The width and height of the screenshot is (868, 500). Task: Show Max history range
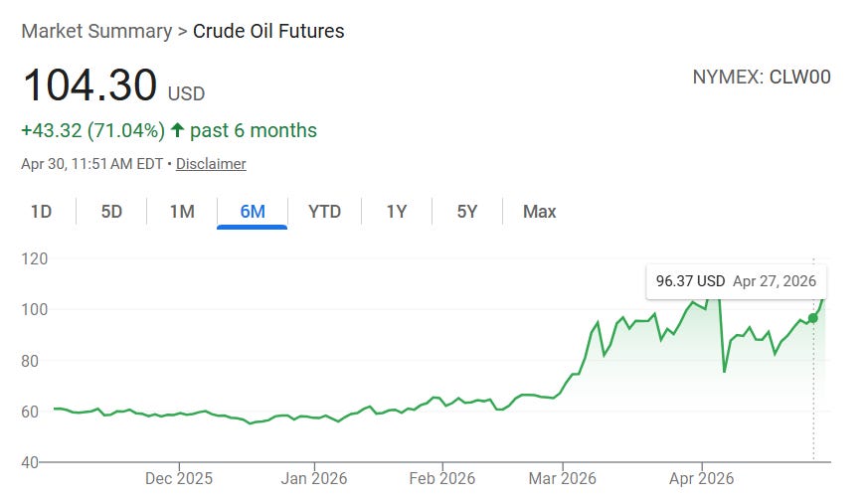click(539, 212)
